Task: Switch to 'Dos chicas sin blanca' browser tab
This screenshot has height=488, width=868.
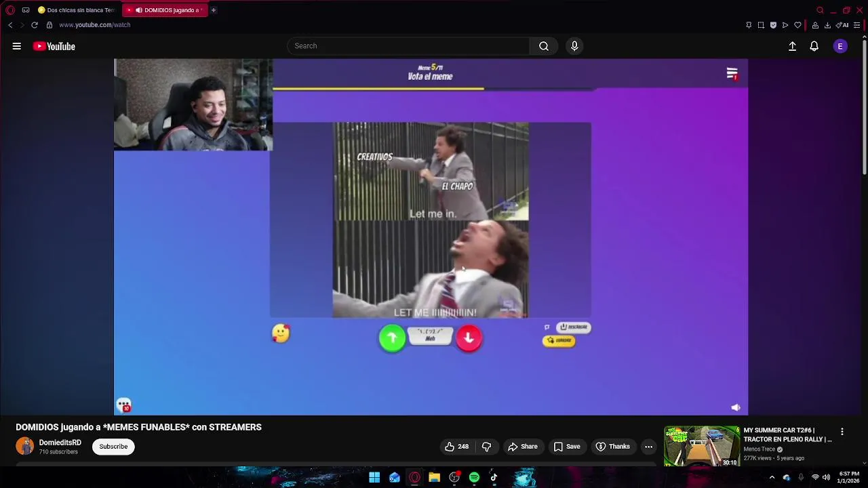Action: [x=76, y=10]
